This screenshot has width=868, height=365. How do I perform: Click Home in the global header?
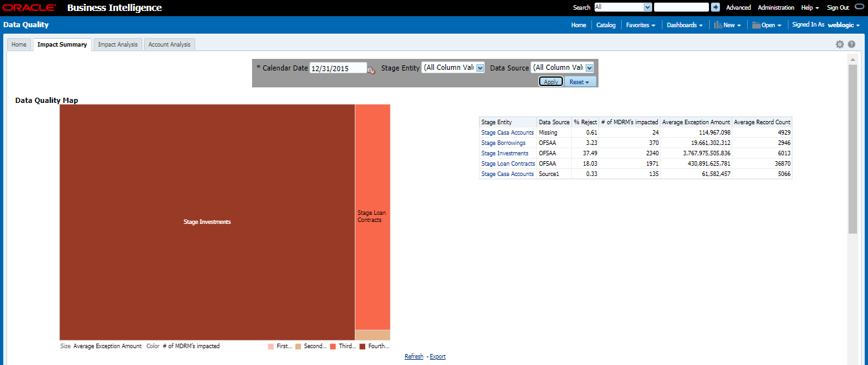[x=578, y=25]
